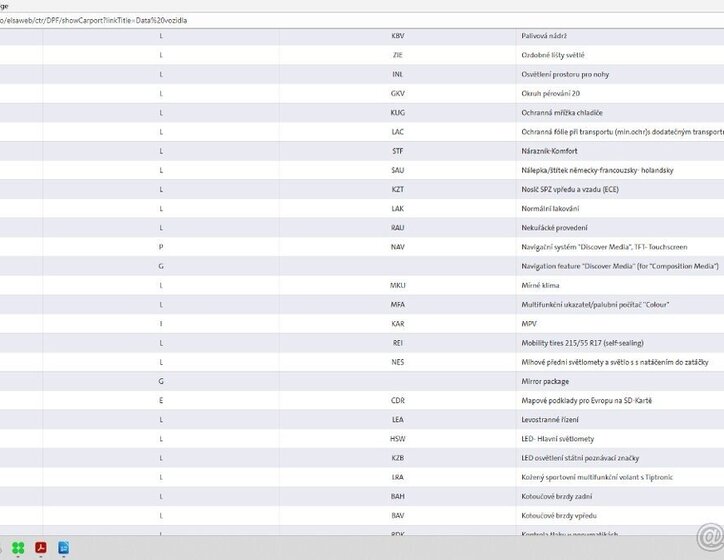The width and height of the screenshot is (724, 560).
Task: Select the 'Mirror package' row text
Action: [545, 381]
